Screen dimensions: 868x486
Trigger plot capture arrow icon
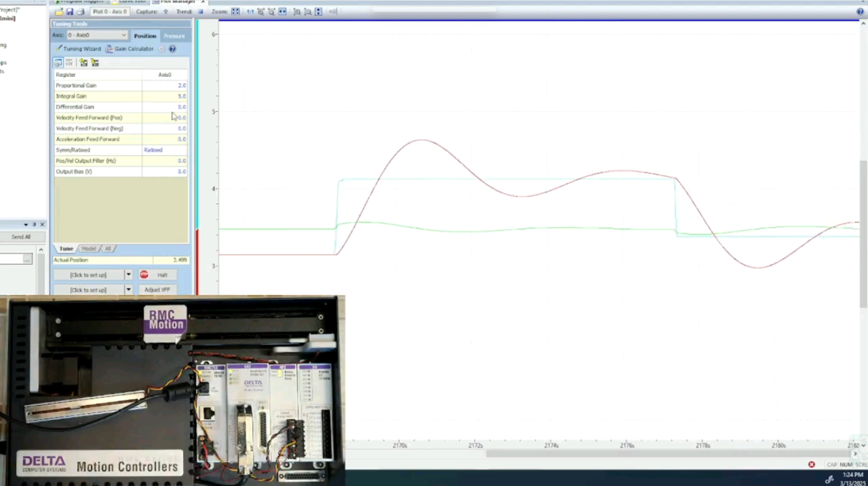pos(166,12)
